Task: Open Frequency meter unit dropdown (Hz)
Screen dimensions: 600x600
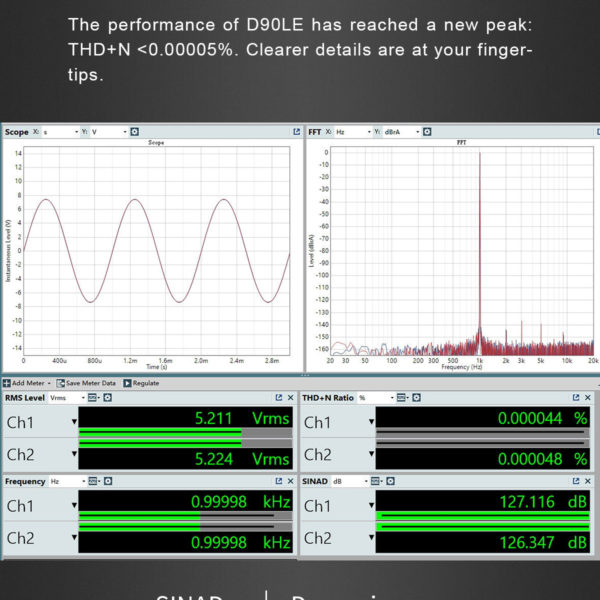Action: coord(67,481)
